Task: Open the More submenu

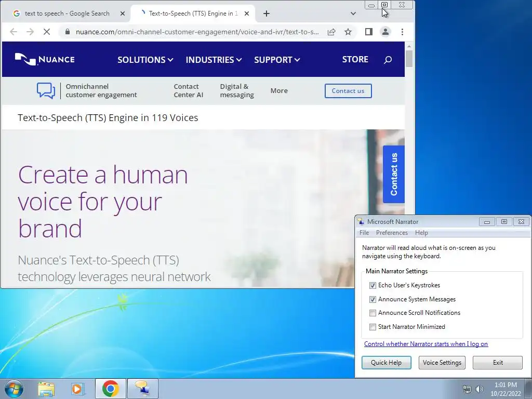Action: [279, 90]
